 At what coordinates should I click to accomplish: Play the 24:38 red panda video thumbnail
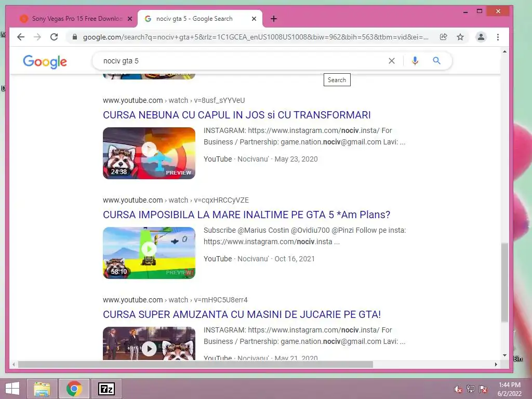pyautogui.click(x=149, y=153)
